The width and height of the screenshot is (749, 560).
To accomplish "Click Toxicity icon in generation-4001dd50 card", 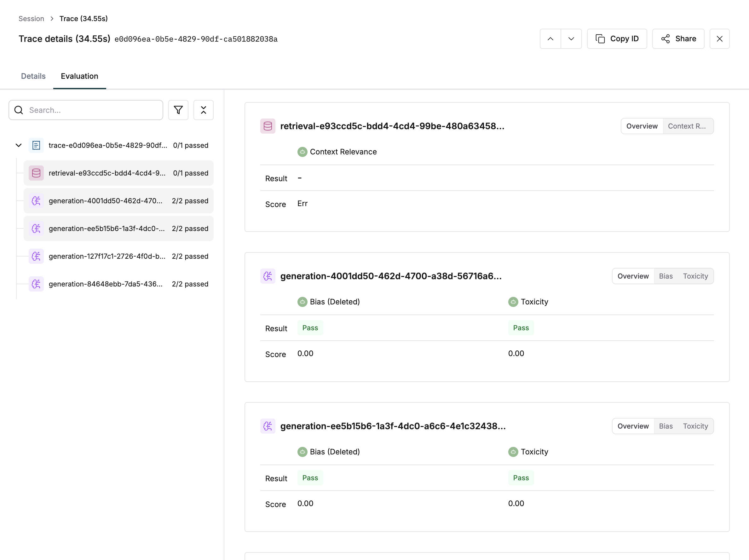I will point(513,302).
